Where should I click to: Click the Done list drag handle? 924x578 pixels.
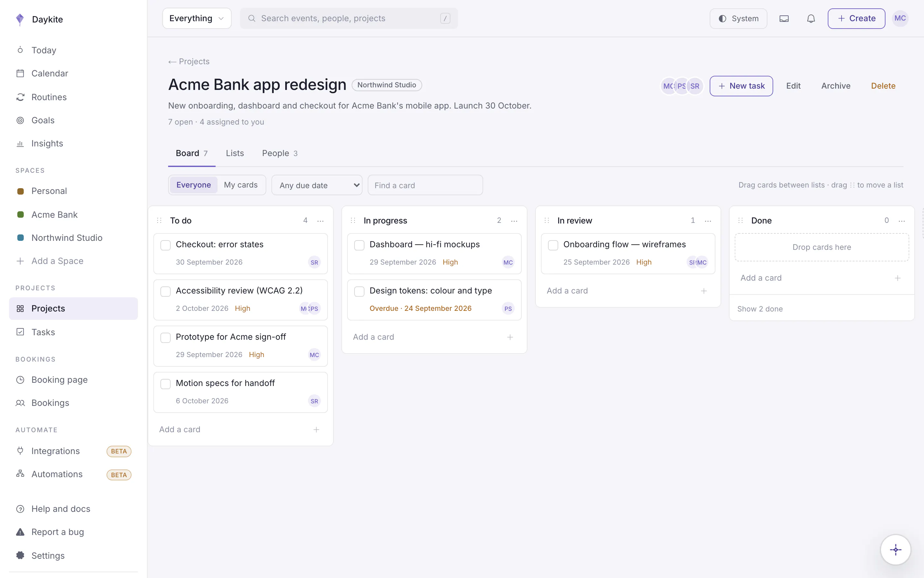click(x=741, y=221)
